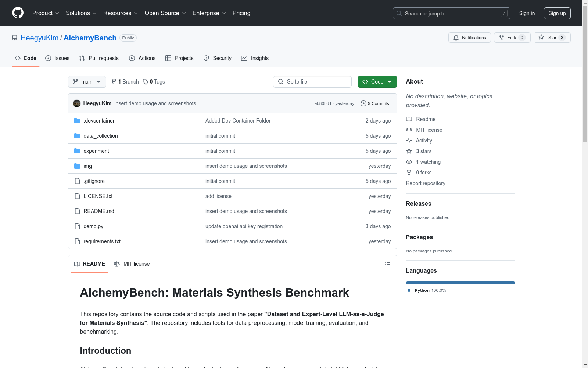Viewport: 588px width, 368px height.
Task: Click the experiment folder icon
Action: [x=77, y=151]
